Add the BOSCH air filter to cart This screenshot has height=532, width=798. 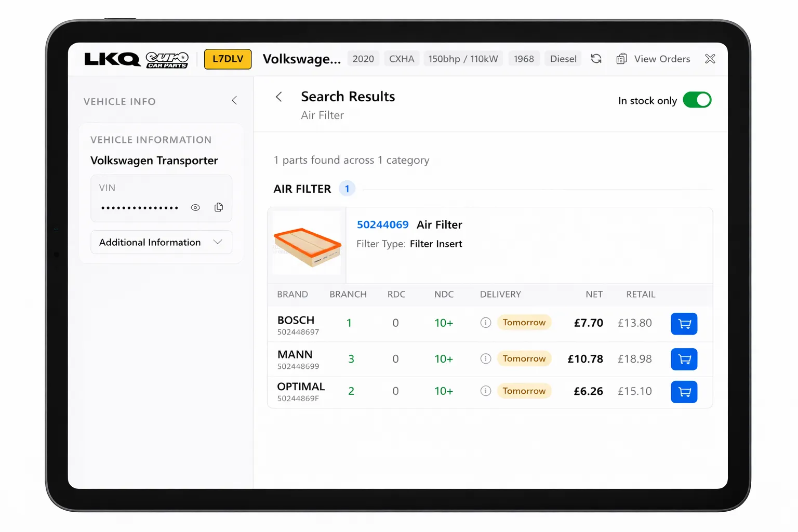(684, 323)
